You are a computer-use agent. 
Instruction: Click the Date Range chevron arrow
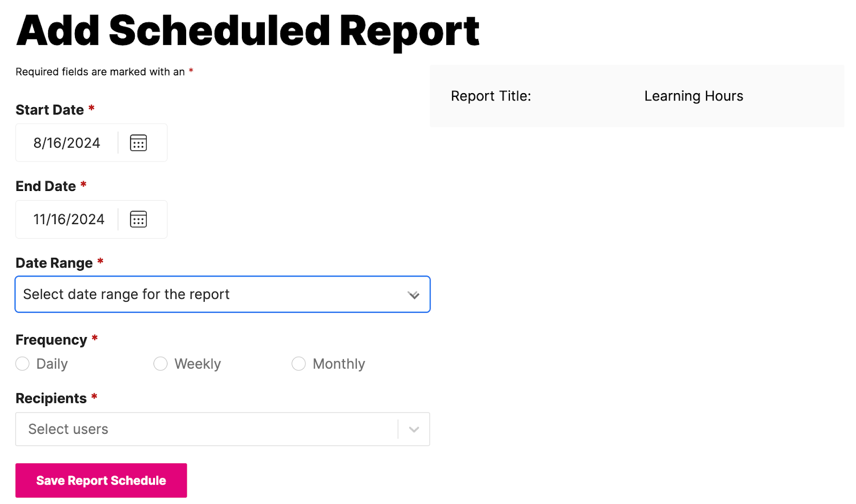click(x=413, y=295)
